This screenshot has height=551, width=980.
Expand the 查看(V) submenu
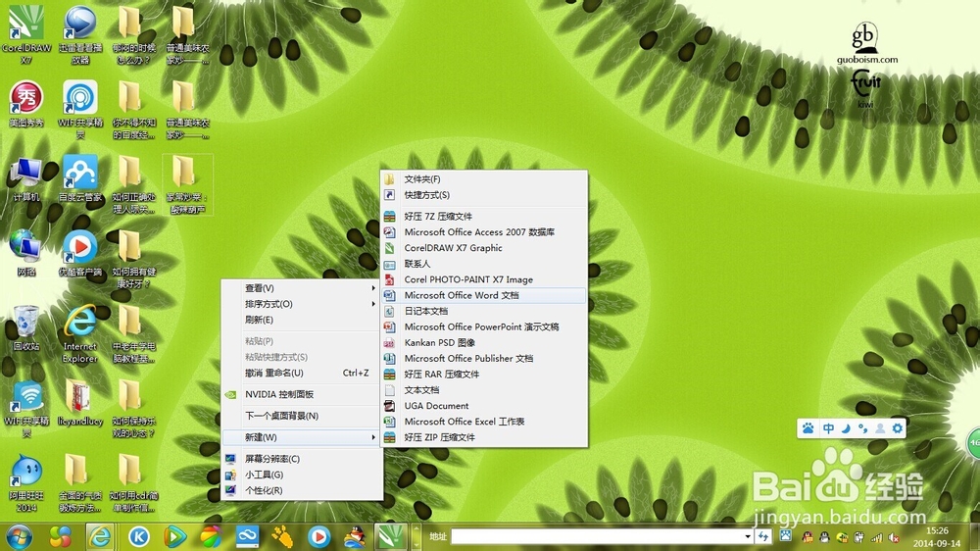(302, 288)
